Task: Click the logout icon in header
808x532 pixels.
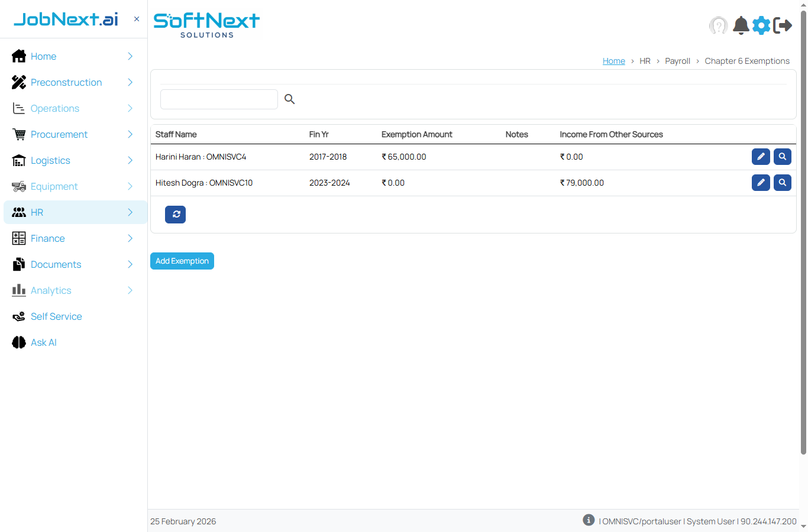Action: pos(783,25)
